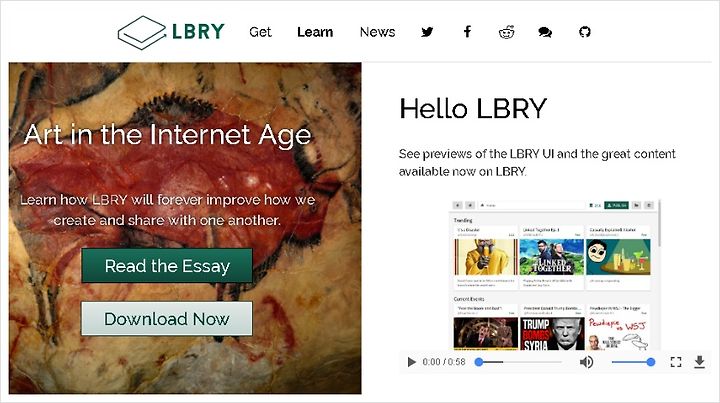
Task: Click Read the Essay button
Action: coord(167,266)
